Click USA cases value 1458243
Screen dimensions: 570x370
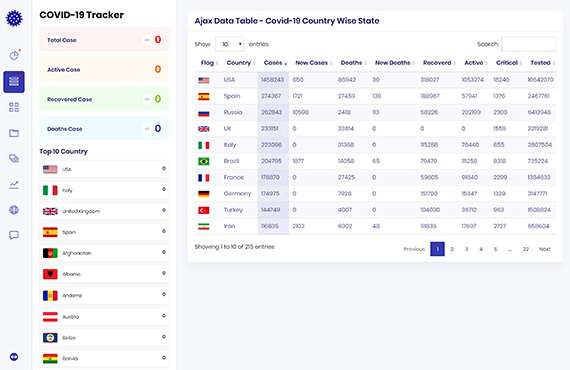click(272, 80)
